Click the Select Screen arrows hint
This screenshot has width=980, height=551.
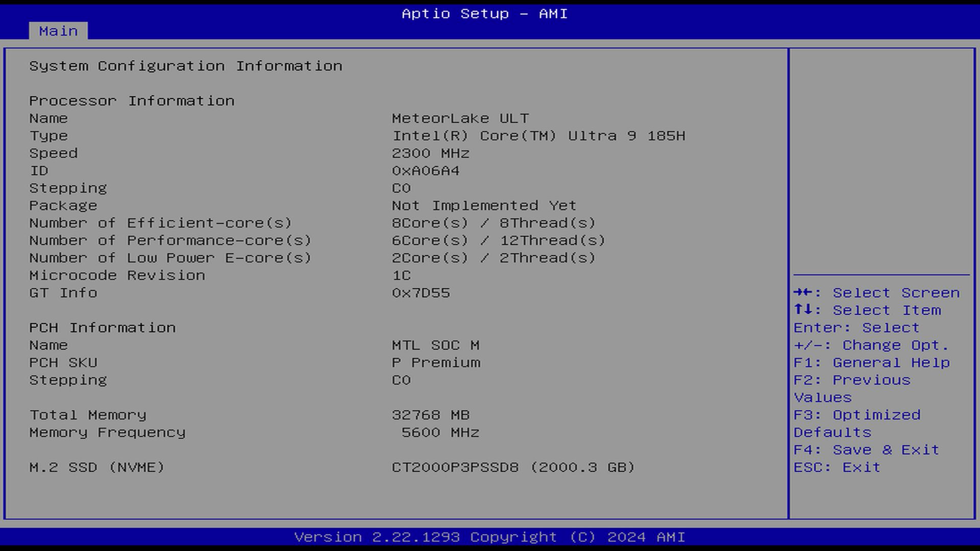(877, 293)
